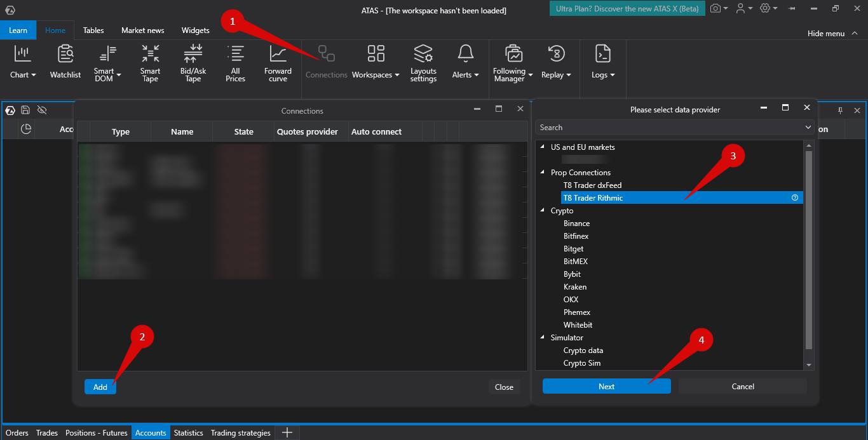Select BitMEX provider
868x440 pixels.
point(577,261)
